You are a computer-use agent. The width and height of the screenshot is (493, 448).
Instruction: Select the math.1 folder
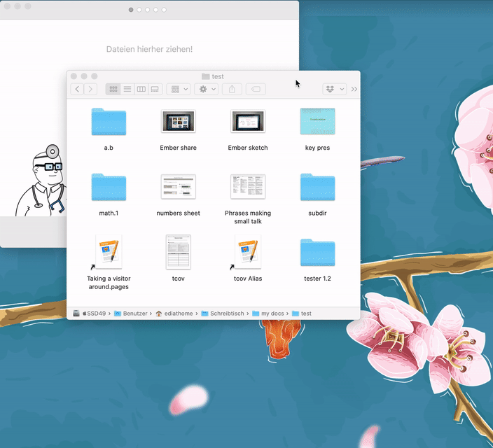click(109, 187)
